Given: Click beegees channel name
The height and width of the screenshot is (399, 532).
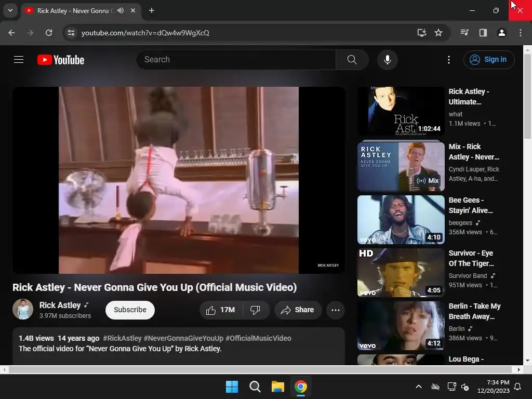Looking at the screenshot, I should tap(460, 223).
